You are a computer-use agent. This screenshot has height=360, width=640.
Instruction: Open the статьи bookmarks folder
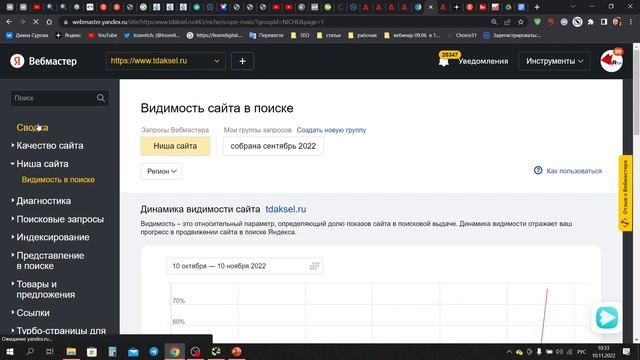click(x=329, y=35)
